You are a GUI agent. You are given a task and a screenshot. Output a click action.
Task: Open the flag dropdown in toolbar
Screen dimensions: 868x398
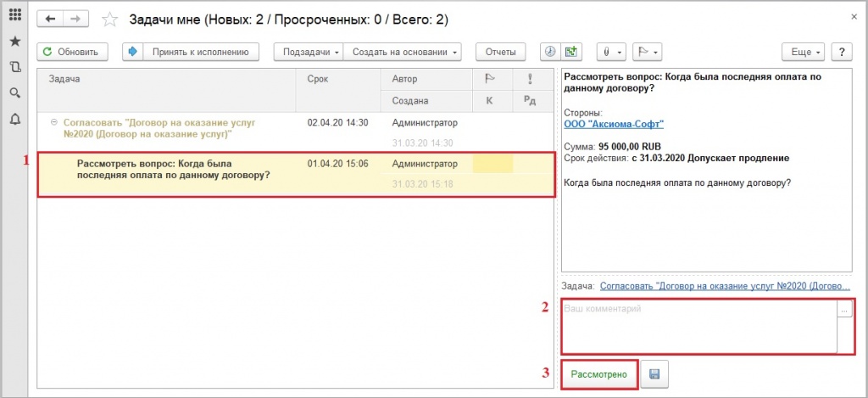click(648, 52)
